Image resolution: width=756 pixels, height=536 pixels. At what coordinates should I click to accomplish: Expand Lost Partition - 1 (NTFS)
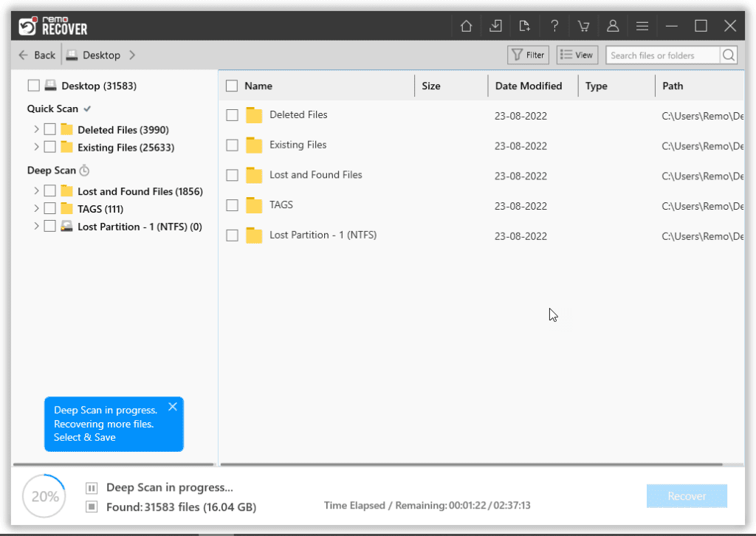pos(36,227)
